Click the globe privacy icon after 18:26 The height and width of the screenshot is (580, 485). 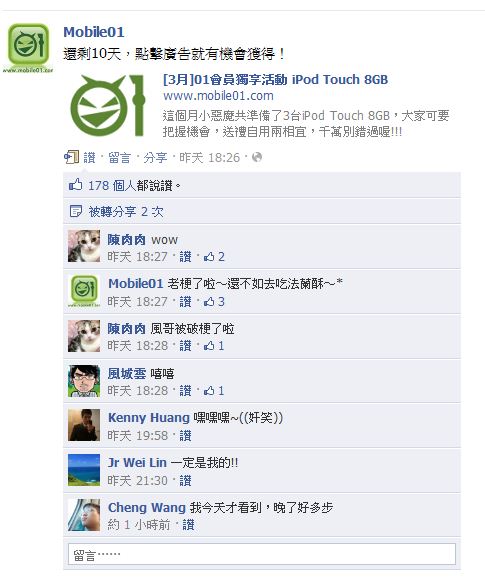tap(257, 158)
